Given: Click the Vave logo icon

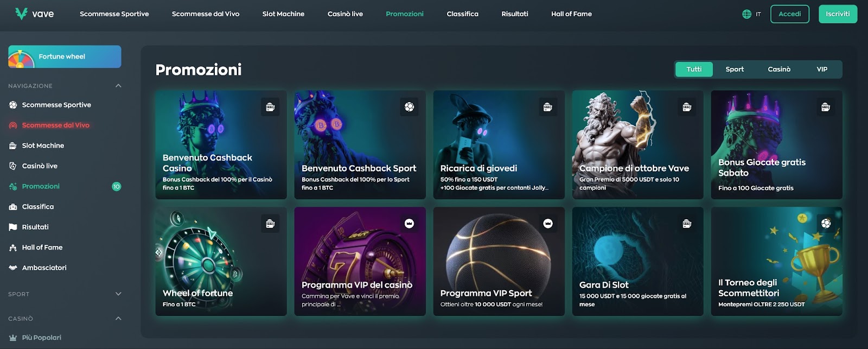Looking at the screenshot, I should pyautogui.click(x=21, y=14).
